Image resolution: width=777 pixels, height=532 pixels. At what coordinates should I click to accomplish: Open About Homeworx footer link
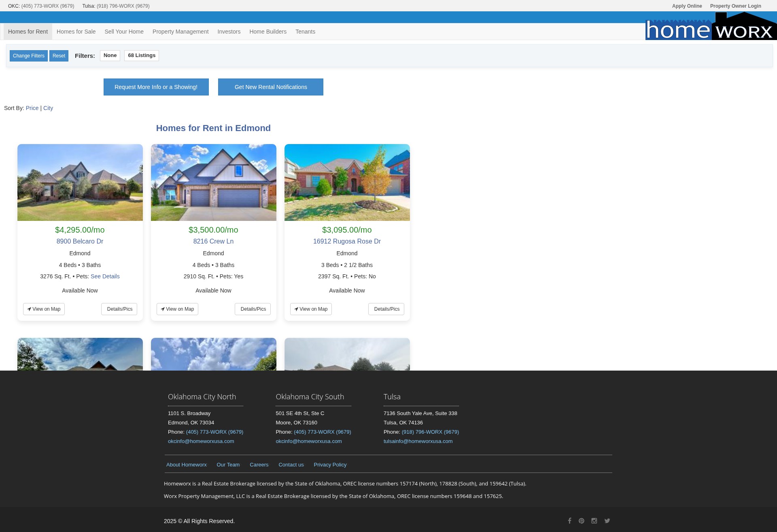pyautogui.click(x=187, y=464)
